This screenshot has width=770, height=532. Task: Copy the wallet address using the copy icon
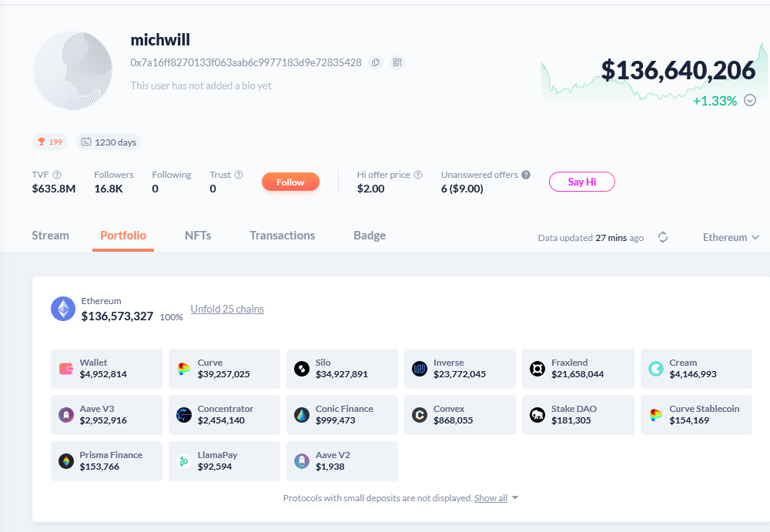tap(375, 62)
